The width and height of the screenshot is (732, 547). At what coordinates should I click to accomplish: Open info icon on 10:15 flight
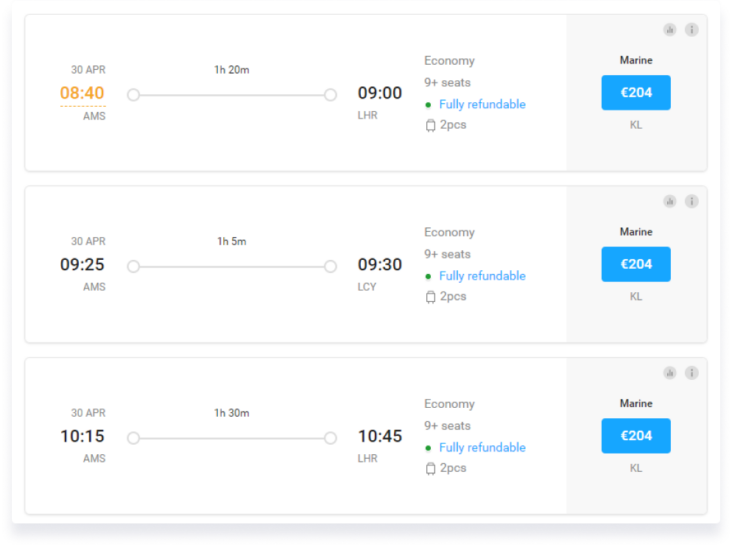pos(691,373)
